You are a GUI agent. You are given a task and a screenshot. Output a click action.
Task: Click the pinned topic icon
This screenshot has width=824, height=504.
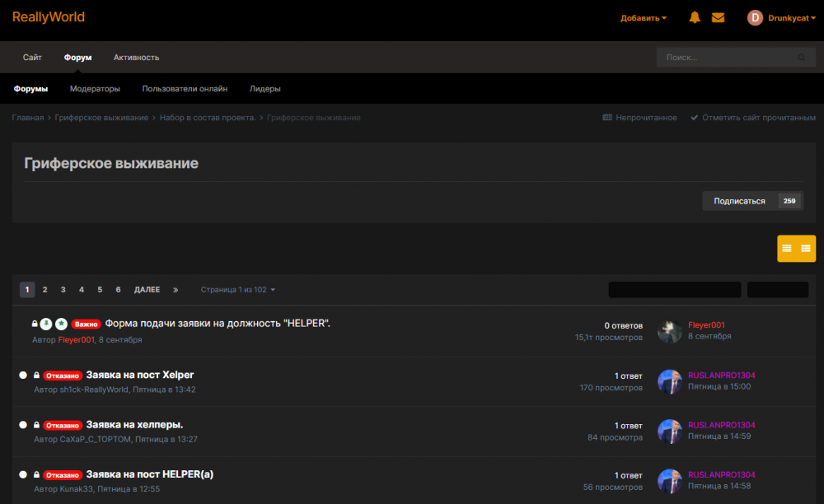(x=46, y=324)
